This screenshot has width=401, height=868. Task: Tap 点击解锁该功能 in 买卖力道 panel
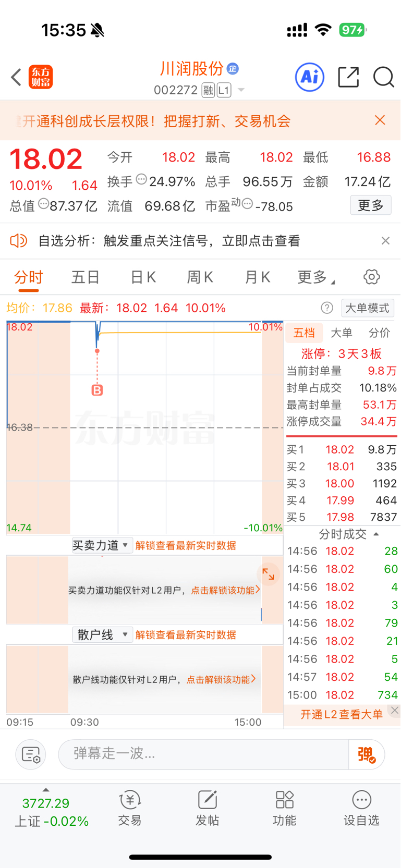point(225,590)
